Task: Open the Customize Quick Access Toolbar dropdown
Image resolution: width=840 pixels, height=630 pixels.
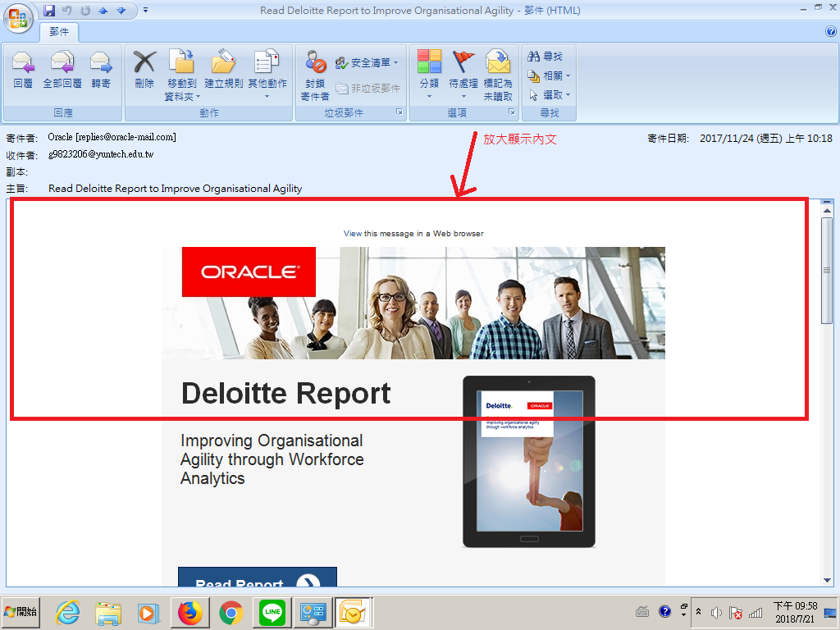Action: pyautogui.click(x=145, y=10)
